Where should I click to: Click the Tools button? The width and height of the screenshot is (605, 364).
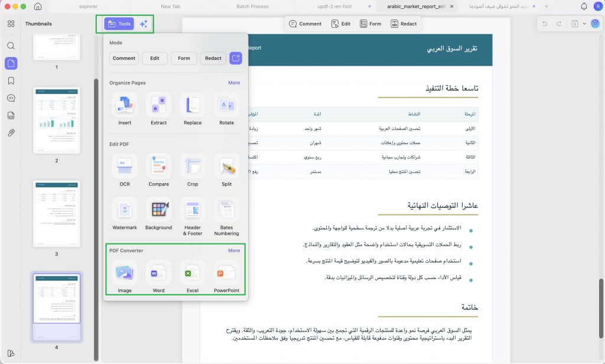click(x=119, y=24)
